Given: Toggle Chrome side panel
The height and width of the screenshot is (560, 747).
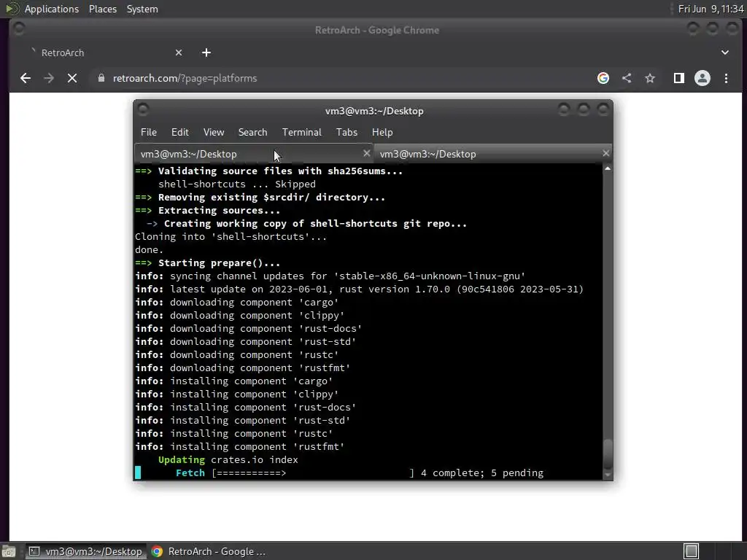Looking at the screenshot, I should [679, 78].
